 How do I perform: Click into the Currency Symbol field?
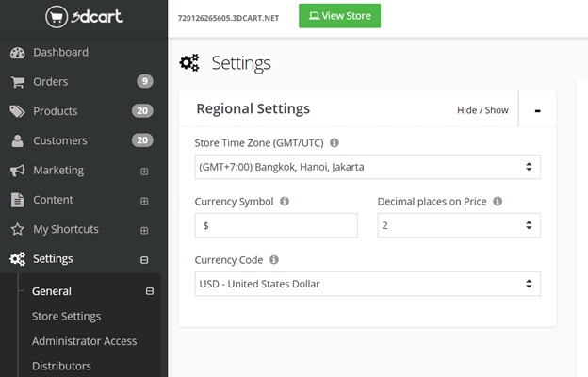coord(276,225)
